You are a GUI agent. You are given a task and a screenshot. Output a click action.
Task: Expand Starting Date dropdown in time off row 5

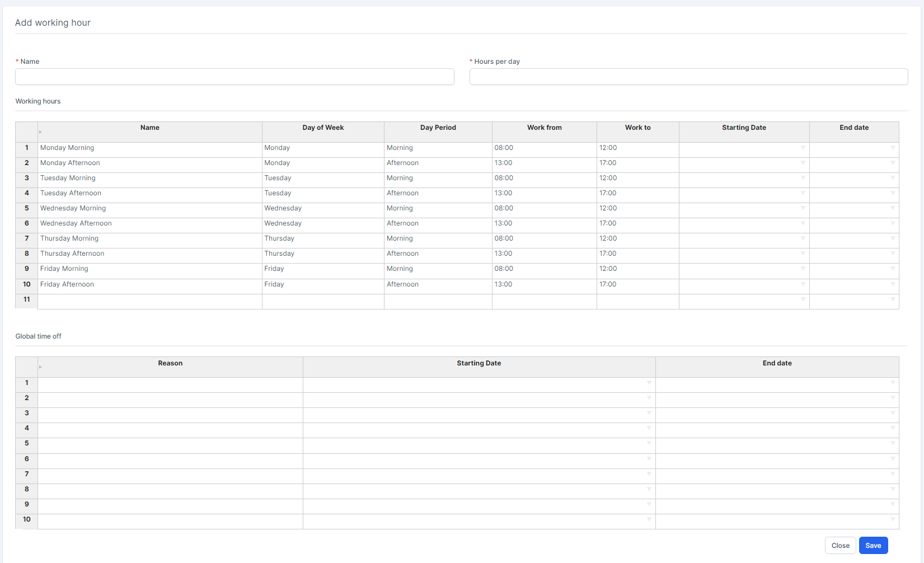tap(649, 443)
